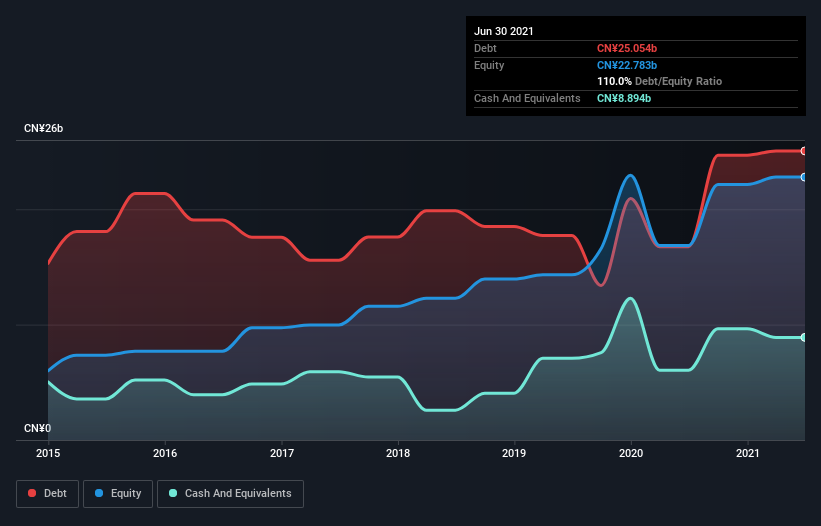The image size is (821, 526).
Task: Click the Equity value CN¥22.783b
Action: [627, 65]
